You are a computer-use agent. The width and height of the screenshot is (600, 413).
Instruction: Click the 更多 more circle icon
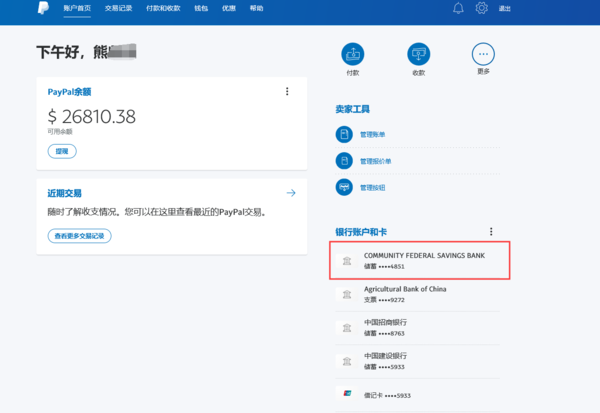coord(483,54)
